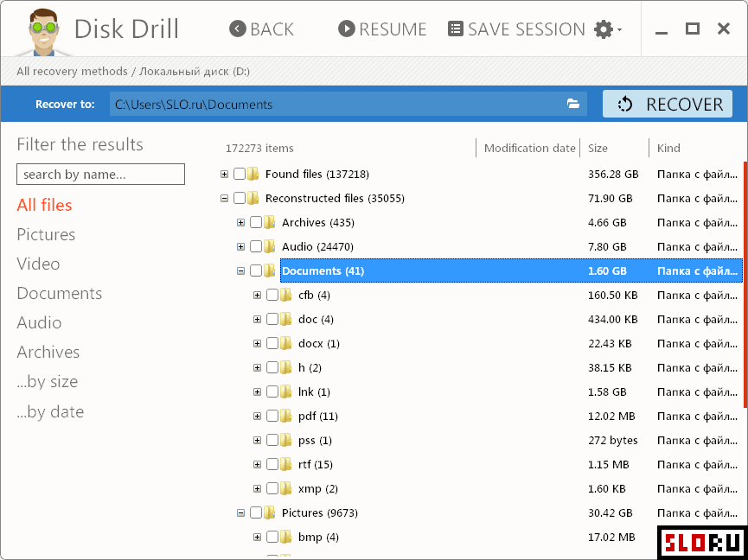Select the docx (1) checkbox

coord(272,344)
